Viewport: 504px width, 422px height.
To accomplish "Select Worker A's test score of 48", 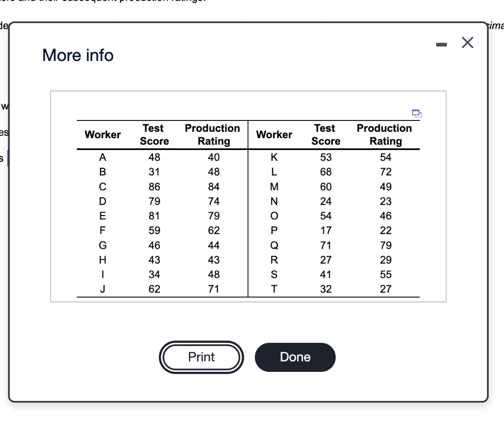I will 153,157.
